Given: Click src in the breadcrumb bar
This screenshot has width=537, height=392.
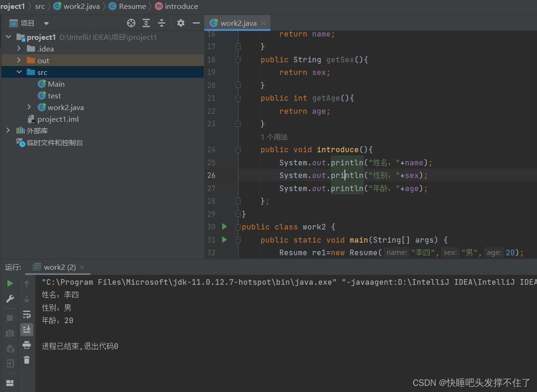Looking at the screenshot, I should tap(40, 6).
